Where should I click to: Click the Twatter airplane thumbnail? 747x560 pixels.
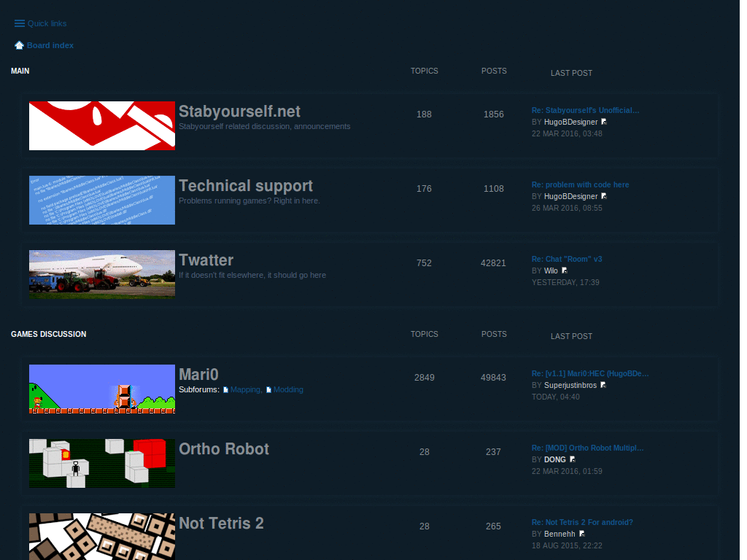(x=101, y=274)
